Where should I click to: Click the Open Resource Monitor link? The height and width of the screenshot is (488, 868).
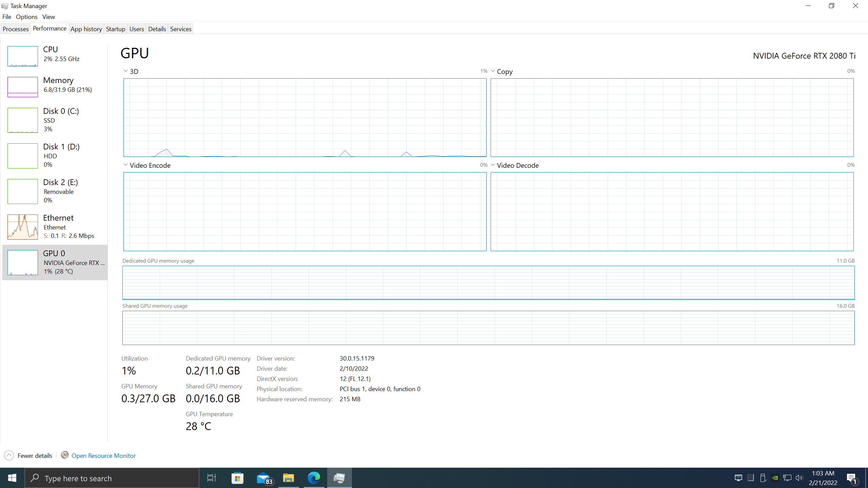pos(103,455)
